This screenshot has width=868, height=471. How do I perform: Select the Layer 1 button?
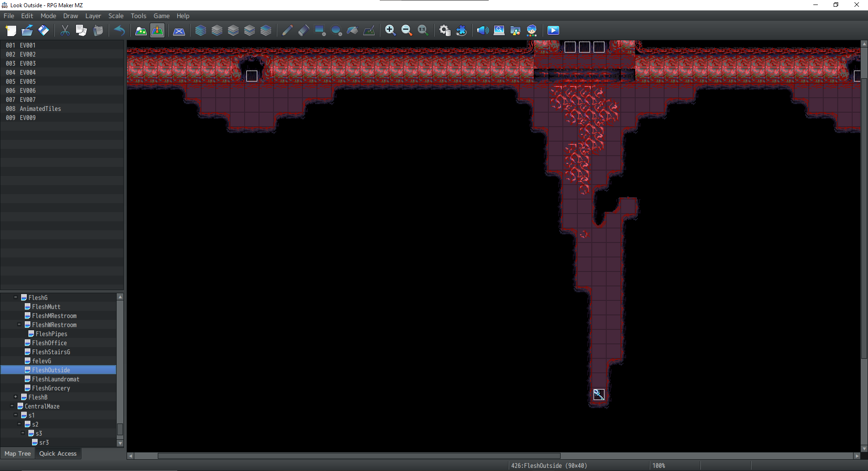pos(217,30)
